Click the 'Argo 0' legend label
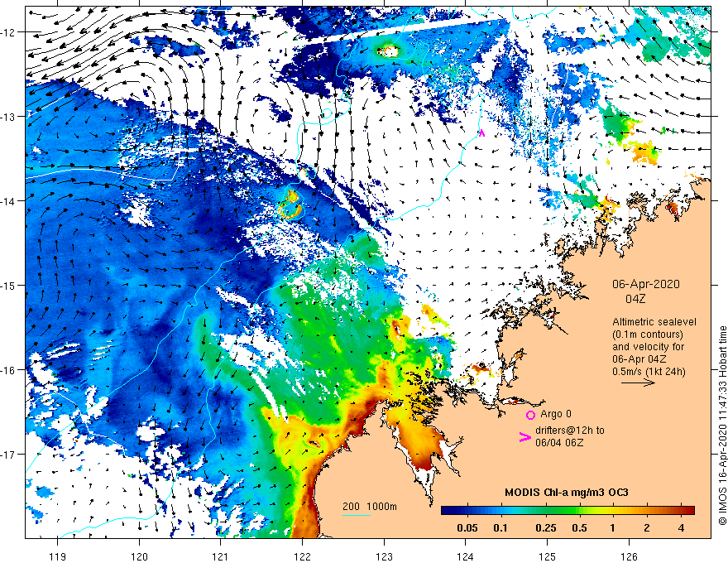 [556, 414]
